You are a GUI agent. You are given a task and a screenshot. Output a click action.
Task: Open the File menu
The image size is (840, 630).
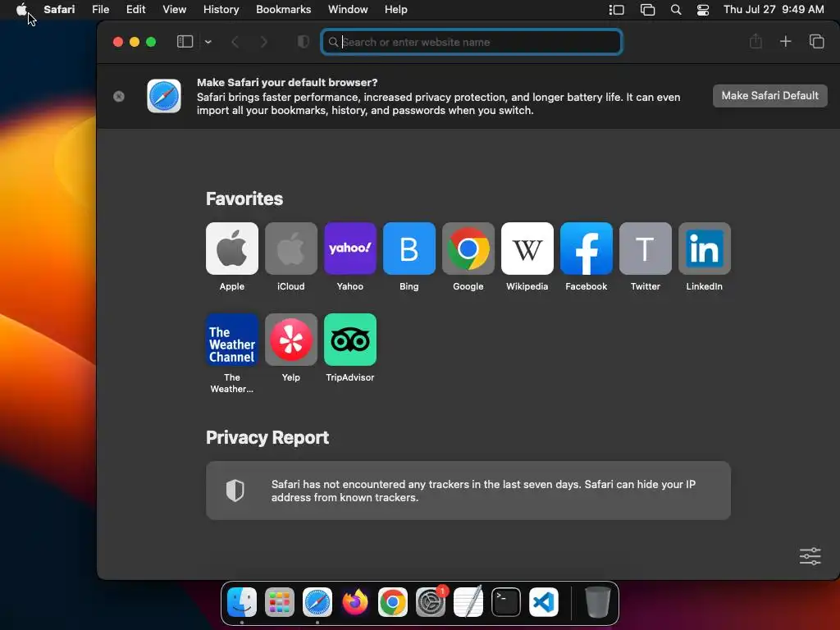100,10
